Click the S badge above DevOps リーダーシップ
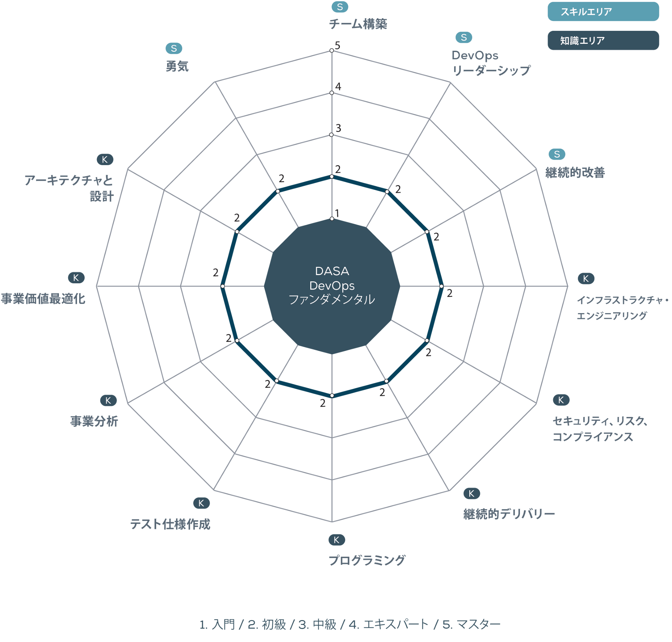Screen dimensions: 672x642 pos(463,37)
